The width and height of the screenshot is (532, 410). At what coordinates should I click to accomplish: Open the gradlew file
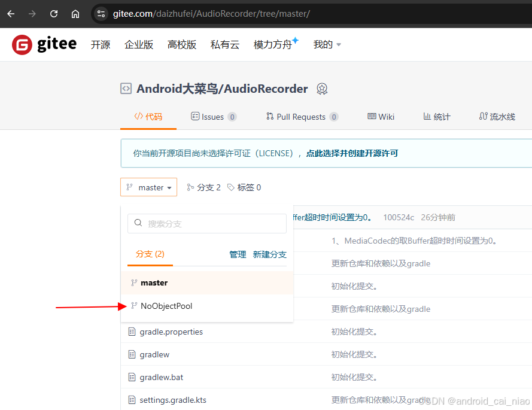tap(154, 354)
